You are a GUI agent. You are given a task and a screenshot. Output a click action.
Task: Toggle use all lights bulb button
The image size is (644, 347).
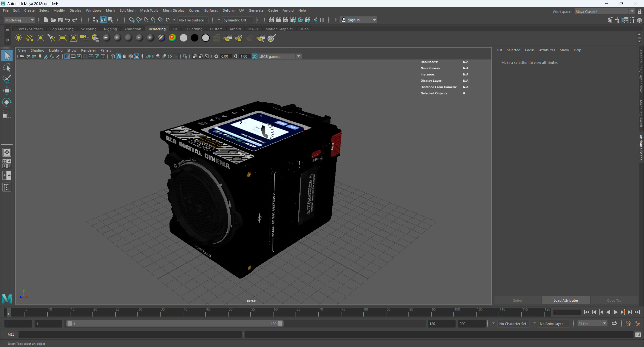tap(143, 56)
